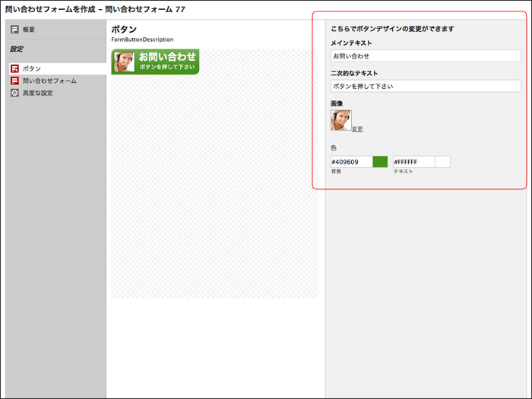
Task: Open the green background color swatch
Action: pos(380,162)
